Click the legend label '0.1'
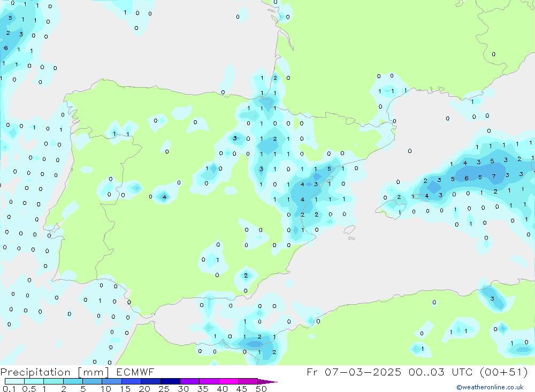Screen dimensions: 535x392 point(9,389)
